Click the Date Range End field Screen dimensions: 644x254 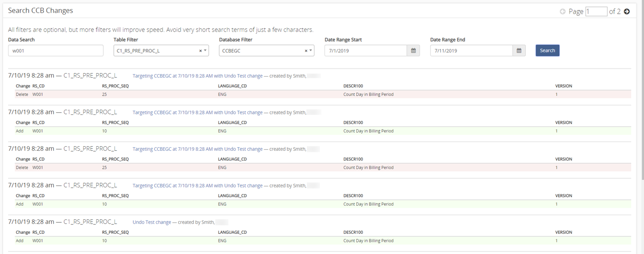coord(471,50)
